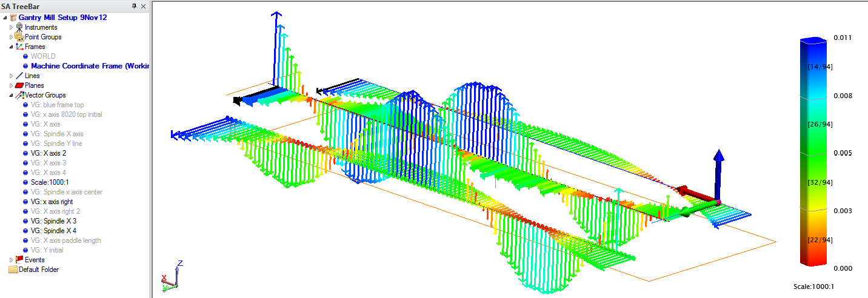Click the Frames axes icon
This screenshot has width=868, height=298.
coord(19,47)
